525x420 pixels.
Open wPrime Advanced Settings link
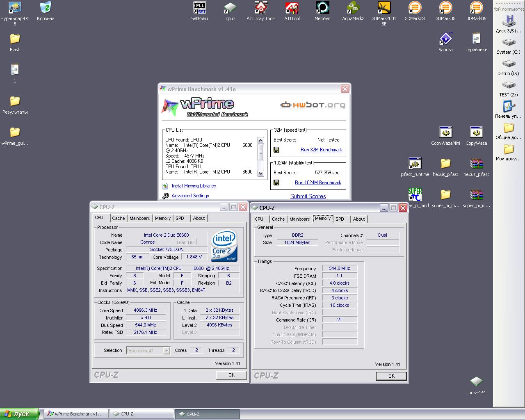tap(190, 196)
